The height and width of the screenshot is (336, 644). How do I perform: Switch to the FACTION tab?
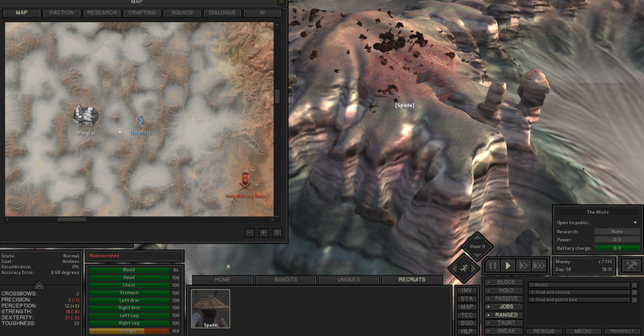tap(62, 13)
